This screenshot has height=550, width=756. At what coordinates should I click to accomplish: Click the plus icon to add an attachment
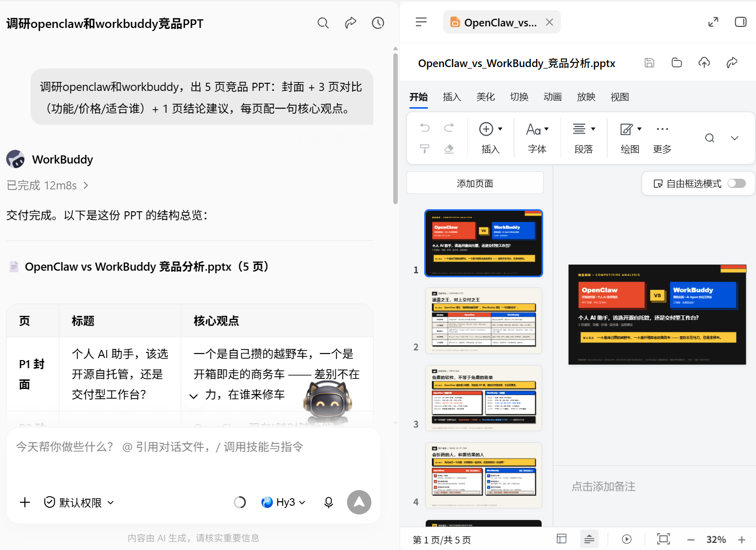(25, 502)
